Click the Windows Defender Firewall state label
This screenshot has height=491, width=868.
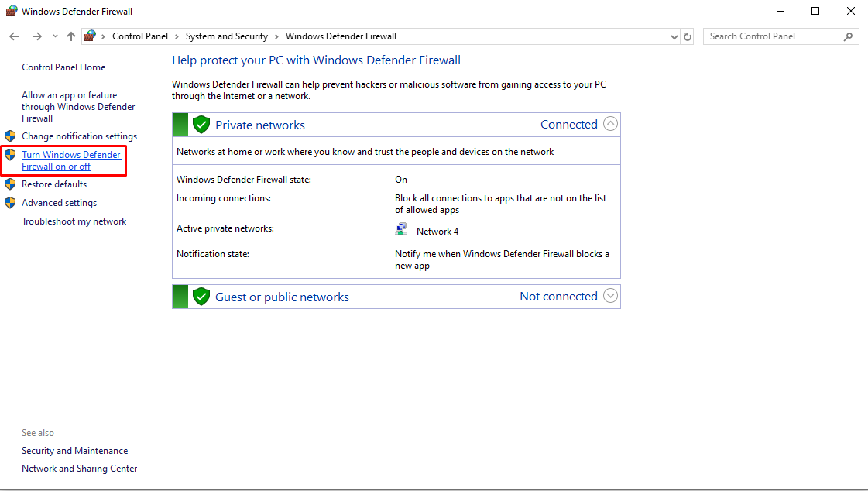[x=244, y=180]
